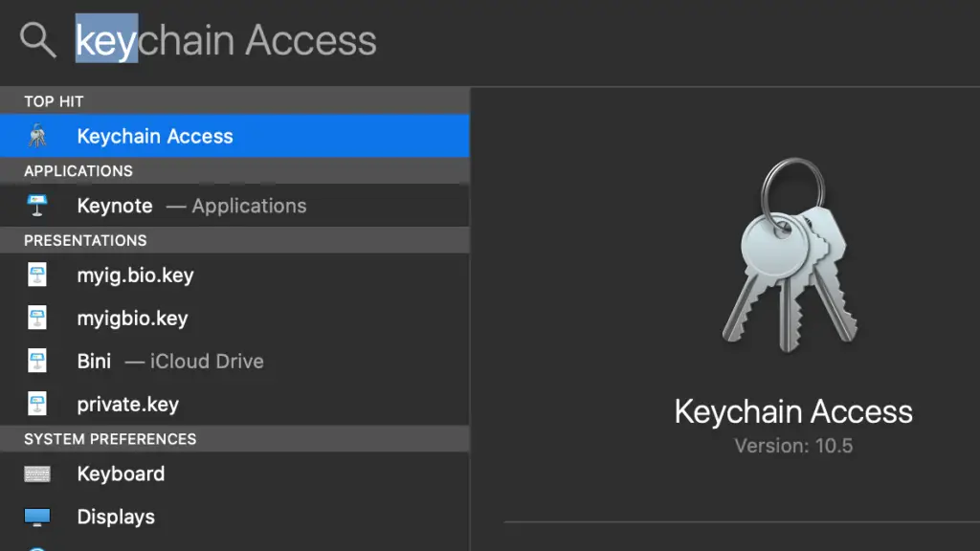Click the Keychain Access keys icon in Top Hit

click(37, 136)
